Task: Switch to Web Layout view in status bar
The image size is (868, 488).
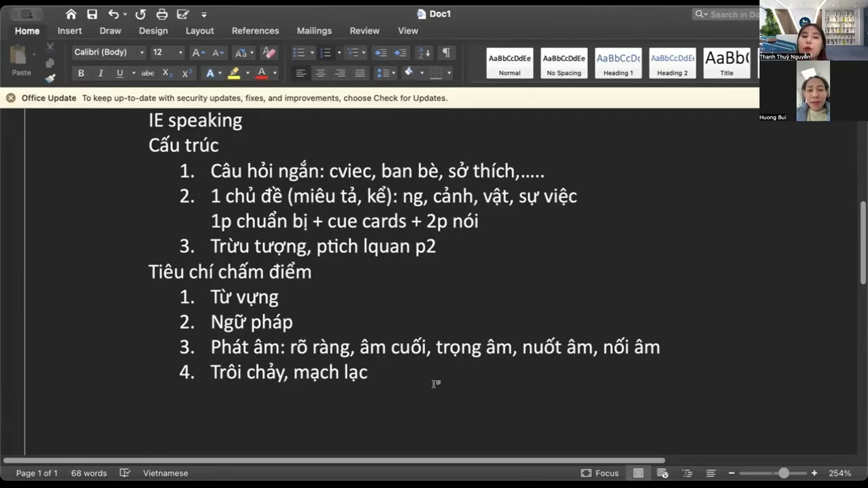Action: tap(663, 473)
